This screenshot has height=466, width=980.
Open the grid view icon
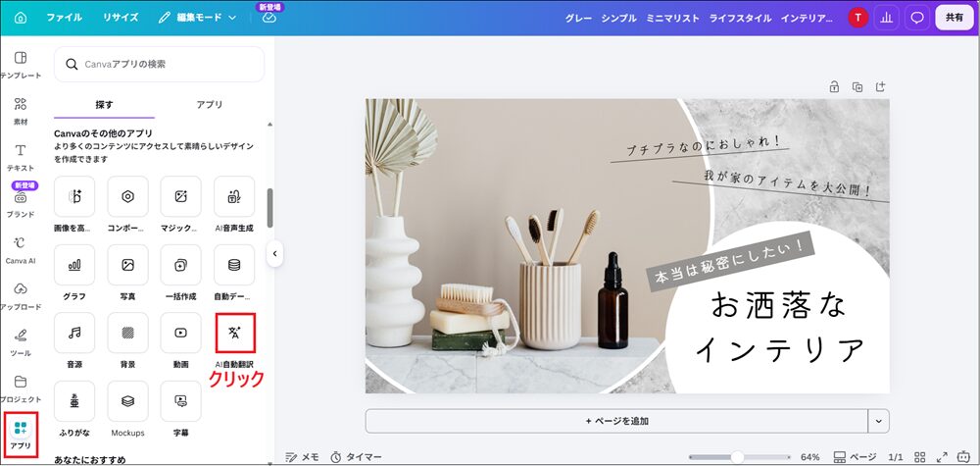tap(920, 457)
